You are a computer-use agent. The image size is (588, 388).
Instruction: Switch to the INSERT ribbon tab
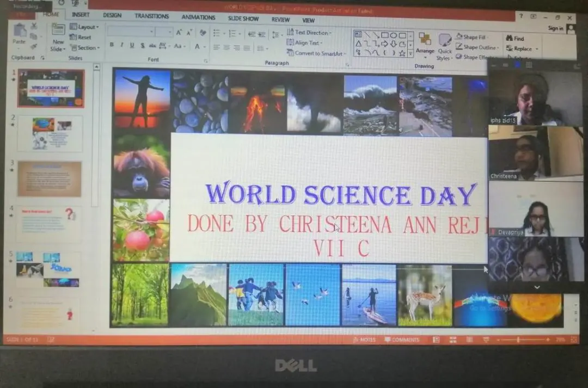coord(81,15)
